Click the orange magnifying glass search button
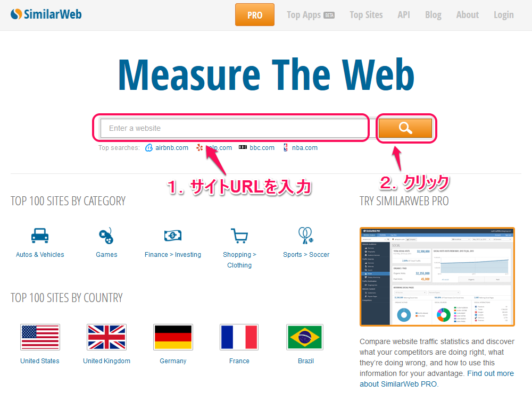The image size is (532, 393). (x=405, y=128)
